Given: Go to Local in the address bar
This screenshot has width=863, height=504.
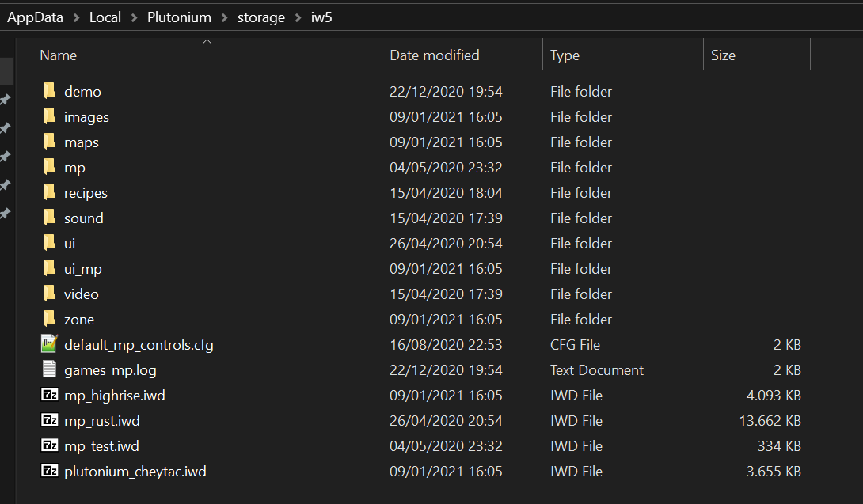Looking at the screenshot, I should [x=105, y=17].
